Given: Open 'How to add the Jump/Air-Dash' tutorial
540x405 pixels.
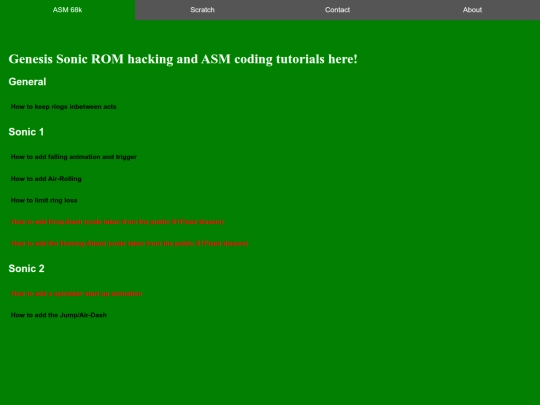Looking at the screenshot, I should coord(59,315).
